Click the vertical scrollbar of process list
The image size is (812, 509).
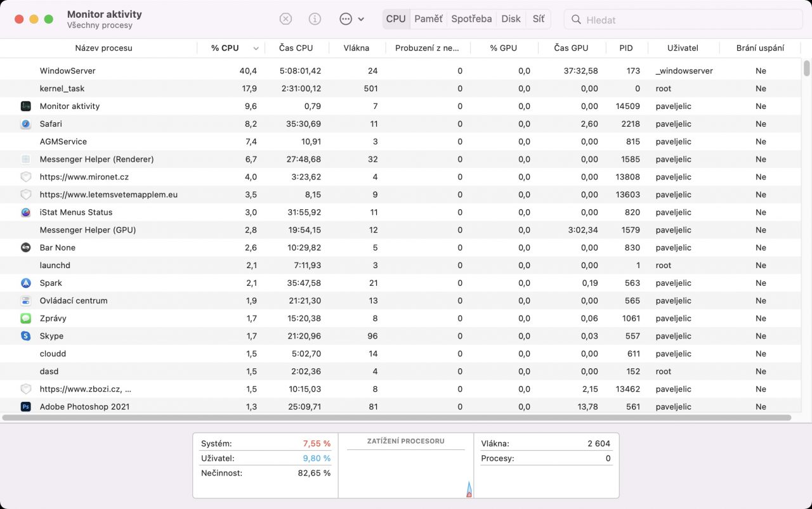[806, 68]
